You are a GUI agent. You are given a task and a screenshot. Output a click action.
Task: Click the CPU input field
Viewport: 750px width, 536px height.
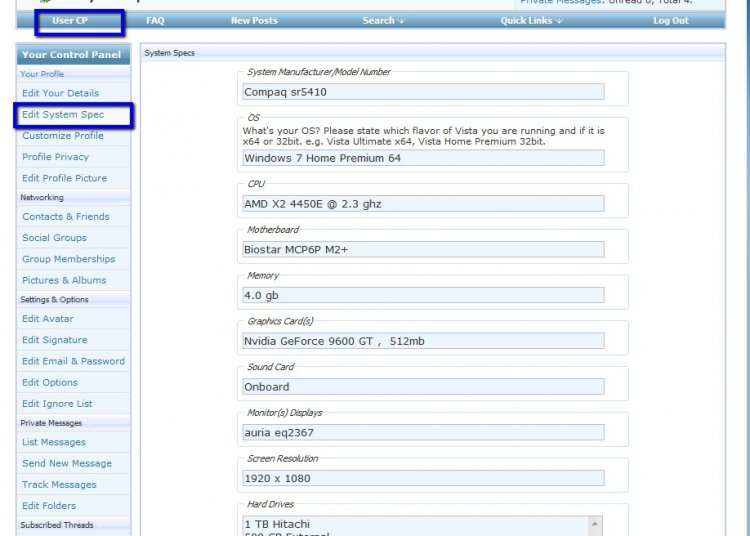(423, 204)
